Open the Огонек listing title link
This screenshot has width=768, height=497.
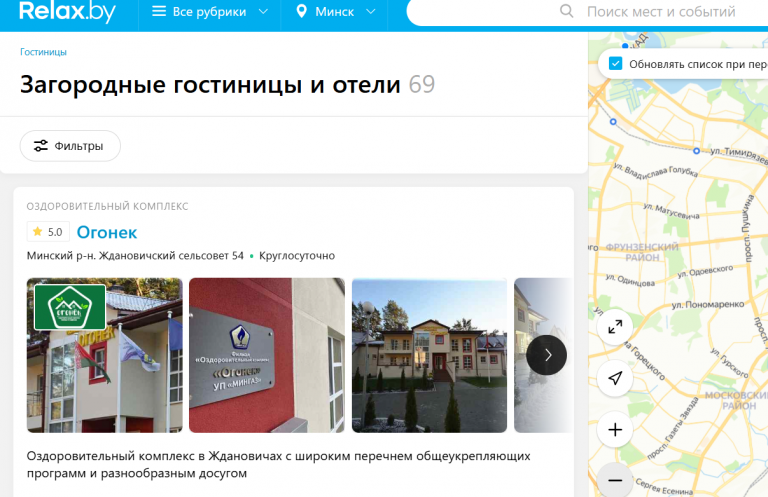click(107, 232)
